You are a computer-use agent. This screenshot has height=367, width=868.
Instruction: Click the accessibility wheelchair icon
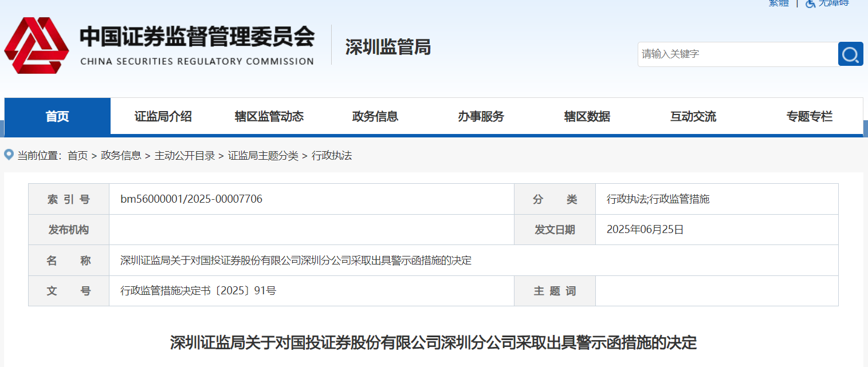810,3
